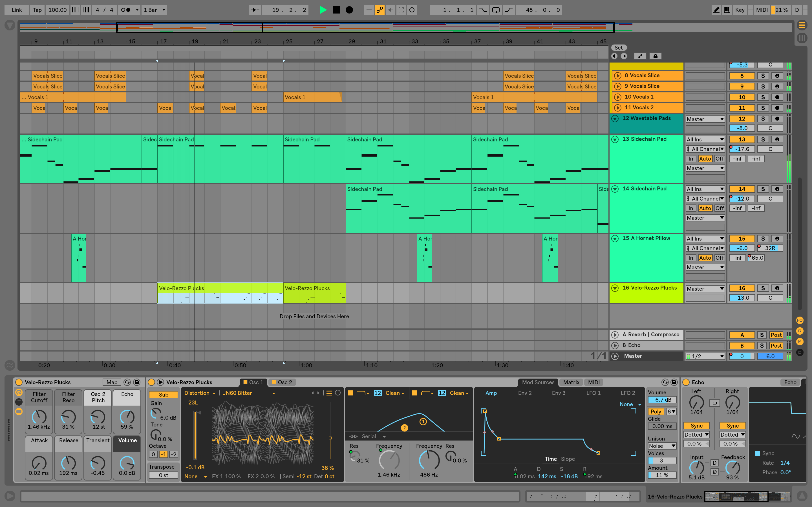Select Osc 1 tab in instrument editor

255,382
